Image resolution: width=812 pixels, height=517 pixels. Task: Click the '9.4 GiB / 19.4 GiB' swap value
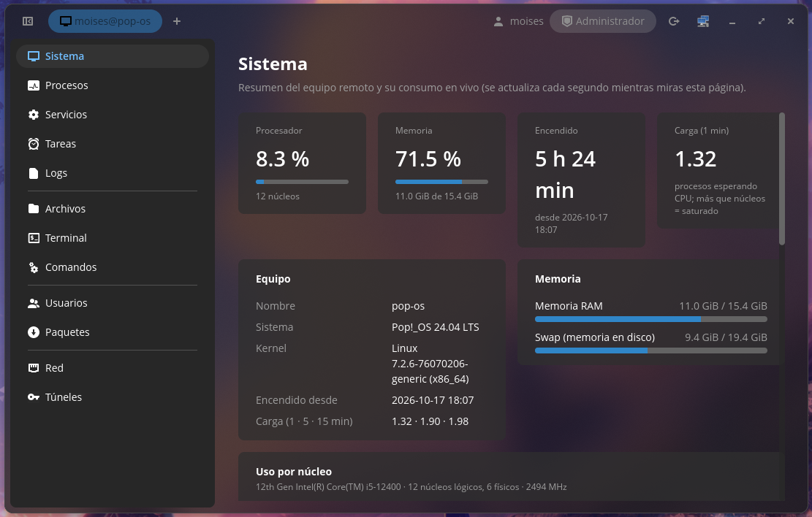tap(726, 337)
